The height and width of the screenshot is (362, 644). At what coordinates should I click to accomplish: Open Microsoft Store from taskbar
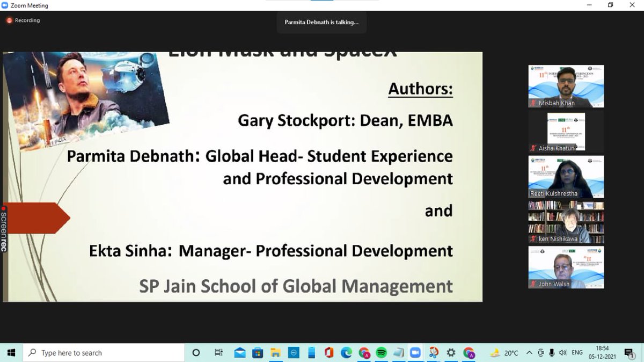[258, 353]
